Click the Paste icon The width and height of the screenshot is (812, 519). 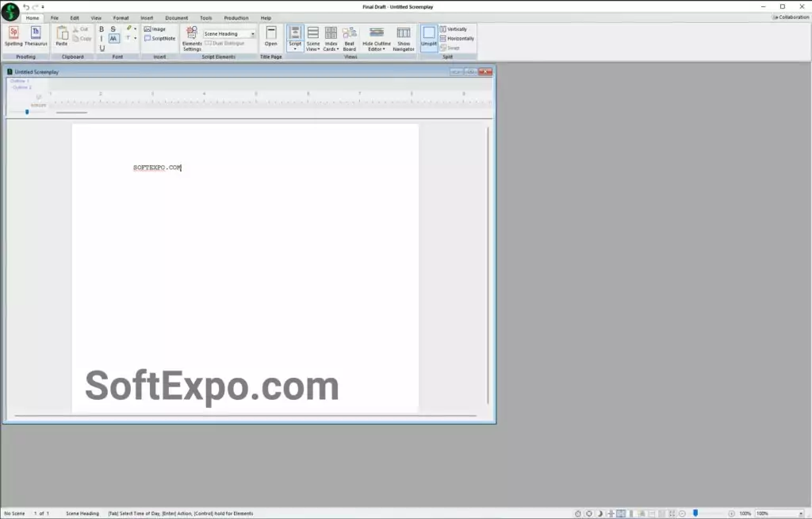click(x=62, y=37)
